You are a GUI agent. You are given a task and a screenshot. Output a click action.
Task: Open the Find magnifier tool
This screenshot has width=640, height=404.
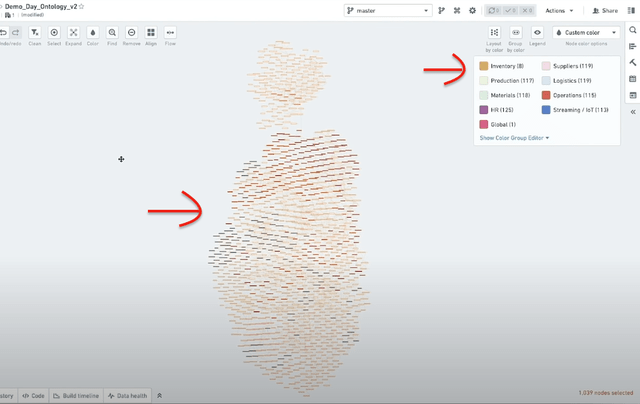click(112, 33)
